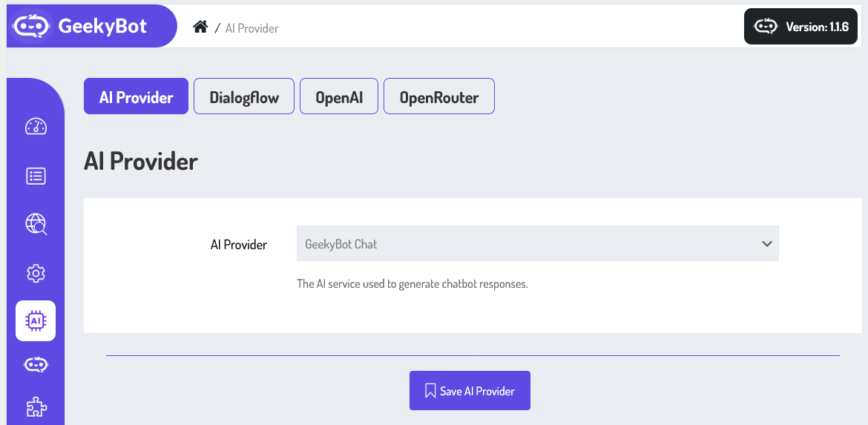Screen dimensions: 868x425
Task: Expand the AI Provider chevron arrow
Action: 766,243
